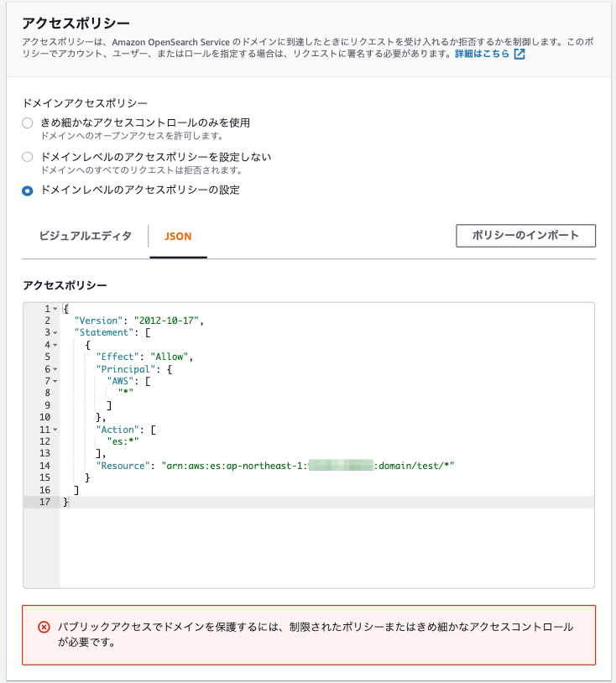616x683 pixels.
Task: Click the ポリシーのインポート button
Action: pyautogui.click(x=525, y=236)
